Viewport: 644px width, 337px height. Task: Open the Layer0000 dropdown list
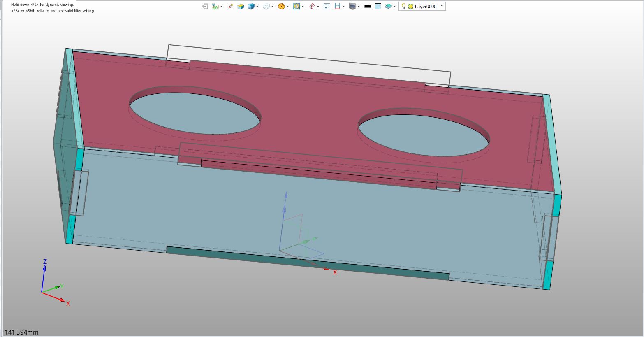[442, 6]
